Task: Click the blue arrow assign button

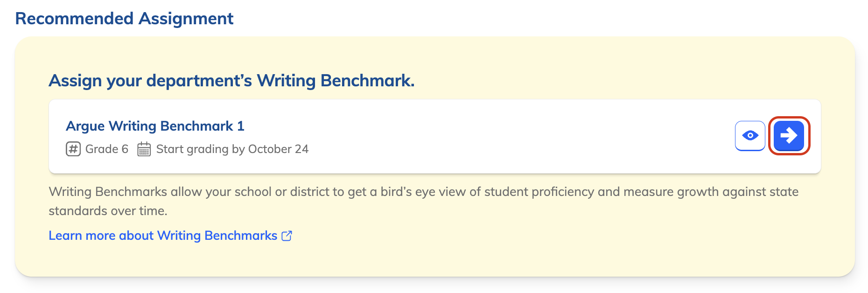Action: point(789,136)
